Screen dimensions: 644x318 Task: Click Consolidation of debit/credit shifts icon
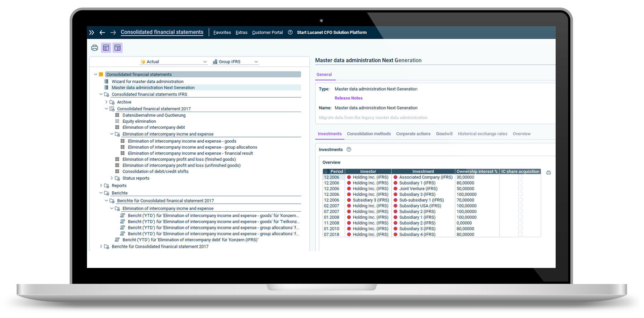click(117, 171)
